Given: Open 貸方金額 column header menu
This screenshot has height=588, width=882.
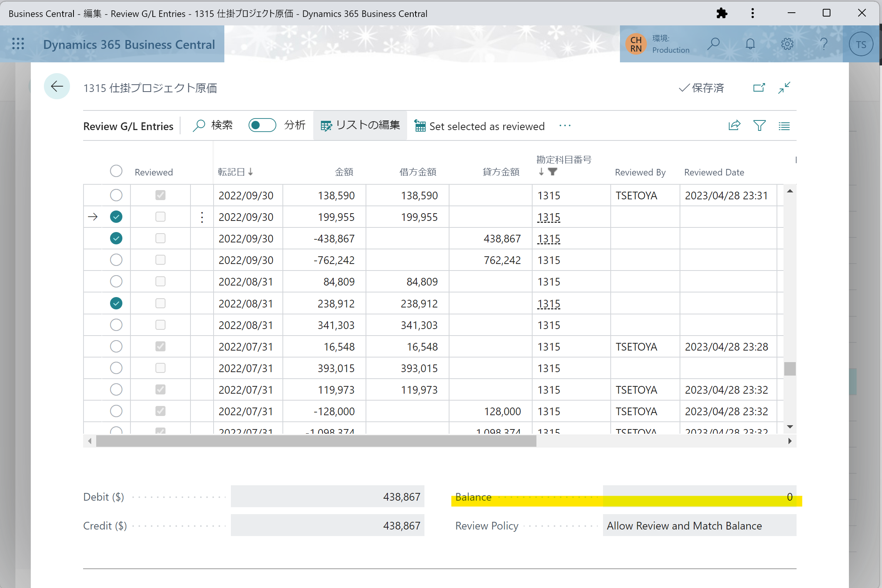Looking at the screenshot, I should [501, 172].
